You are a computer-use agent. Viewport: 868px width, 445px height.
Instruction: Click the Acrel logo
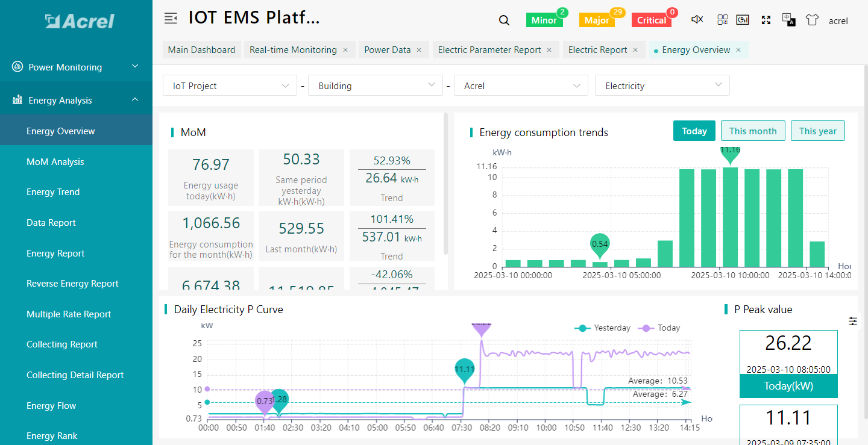click(x=80, y=21)
